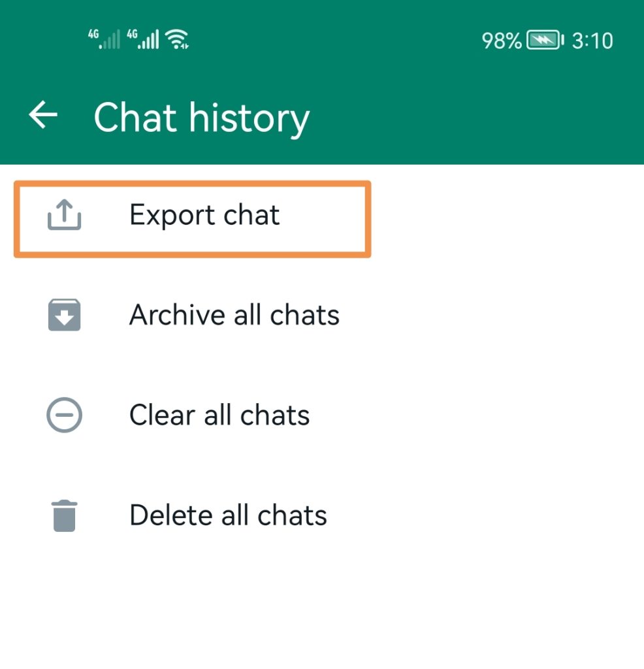
Task: Tap the charging battery icon
Action: coord(545,41)
